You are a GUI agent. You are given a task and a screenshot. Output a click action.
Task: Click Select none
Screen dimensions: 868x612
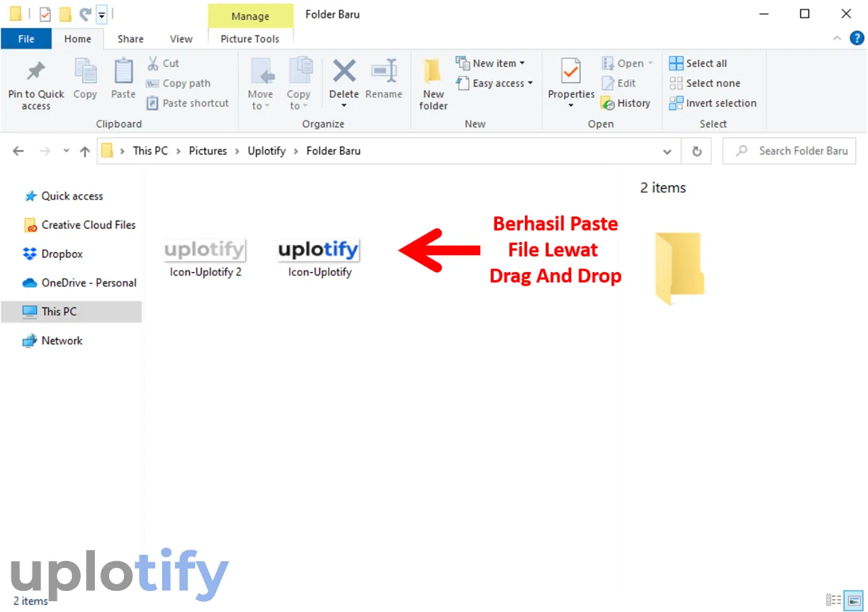point(705,83)
